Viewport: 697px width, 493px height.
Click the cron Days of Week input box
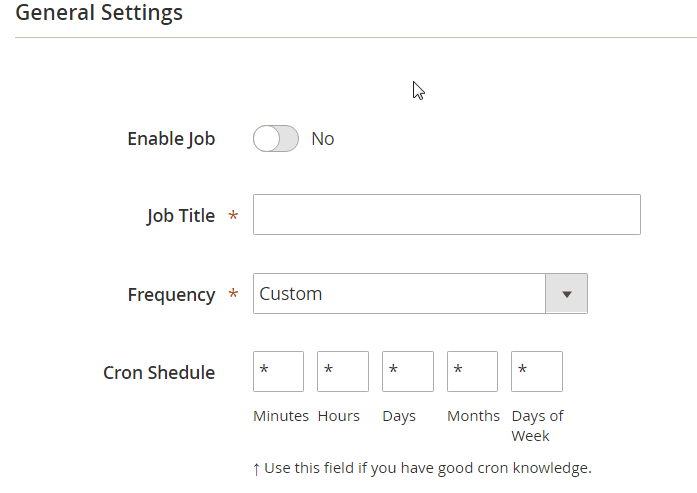pyautogui.click(x=536, y=371)
